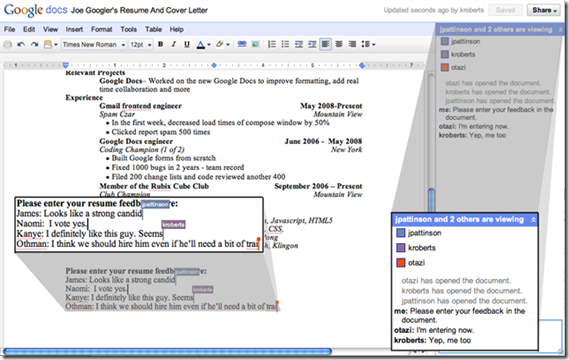The height and width of the screenshot is (360, 569).
Task: Click the left indent marker on ruler
Action: tap(65, 65)
